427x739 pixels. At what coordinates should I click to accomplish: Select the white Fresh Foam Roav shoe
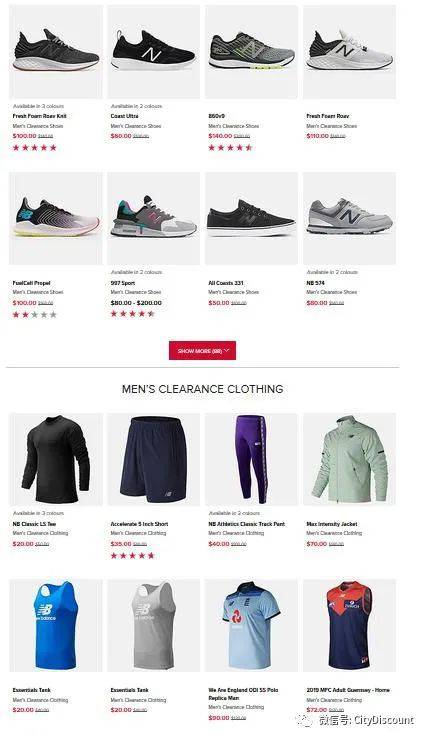point(349,52)
